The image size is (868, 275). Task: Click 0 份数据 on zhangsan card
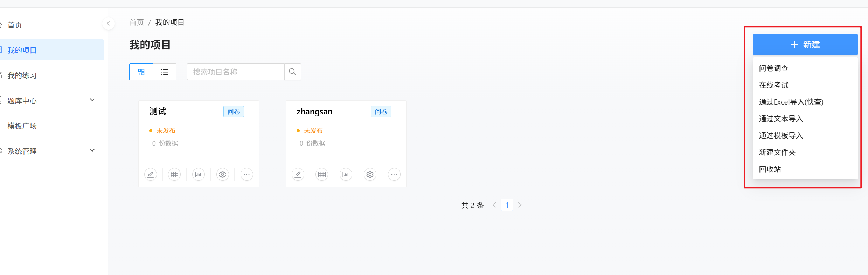pyautogui.click(x=312, y=143)
